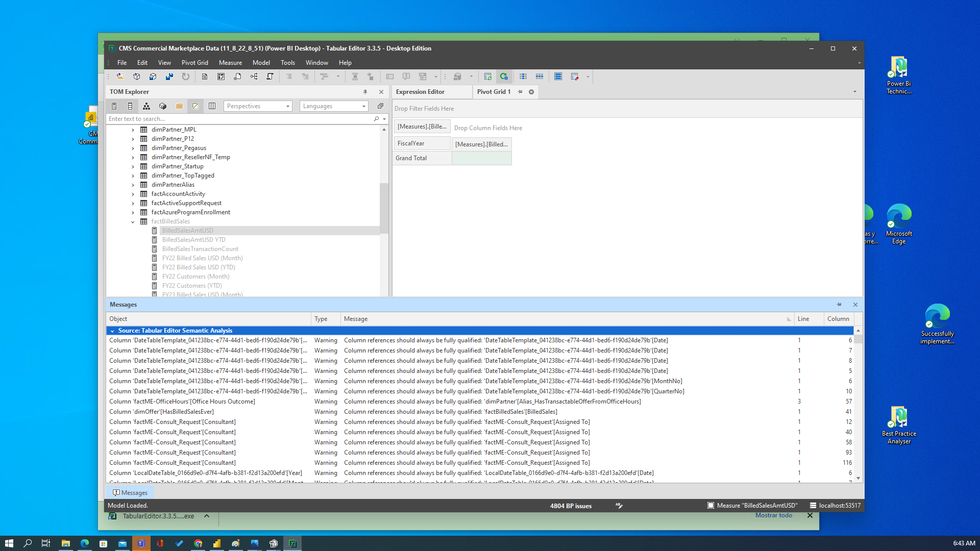This screenshot has height=551, width=980.
Task: Click the search magnifier in TOM Explorer
Action: click(376, 118)
